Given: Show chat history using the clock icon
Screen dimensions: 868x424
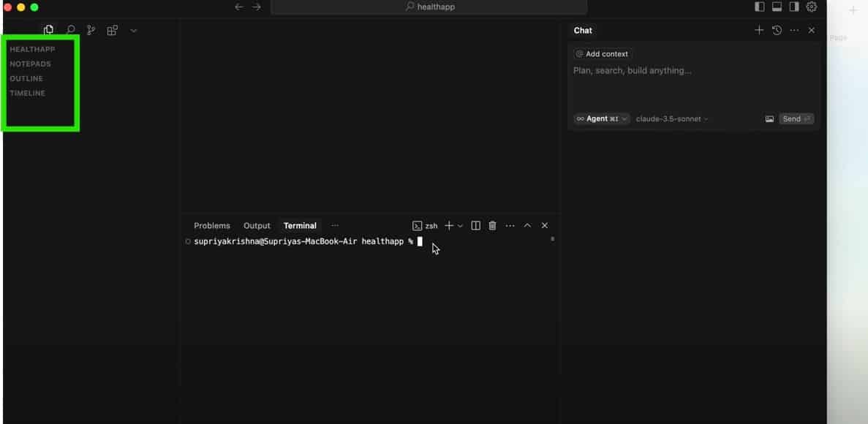Looking at the screenshot, I should [x=777, y=30].
